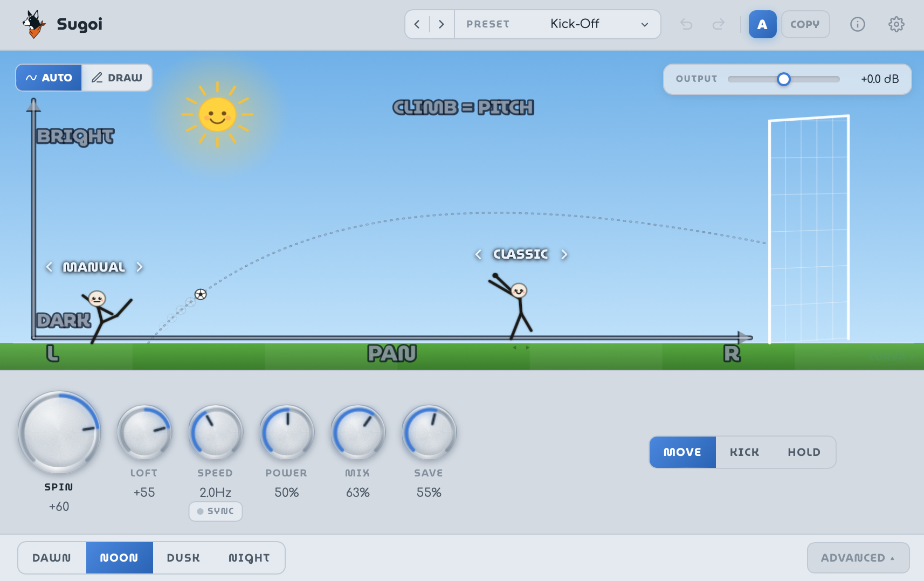Click the small arrows under the goalkeeper
The image size is (924, 581).
[x=521, y=348]
